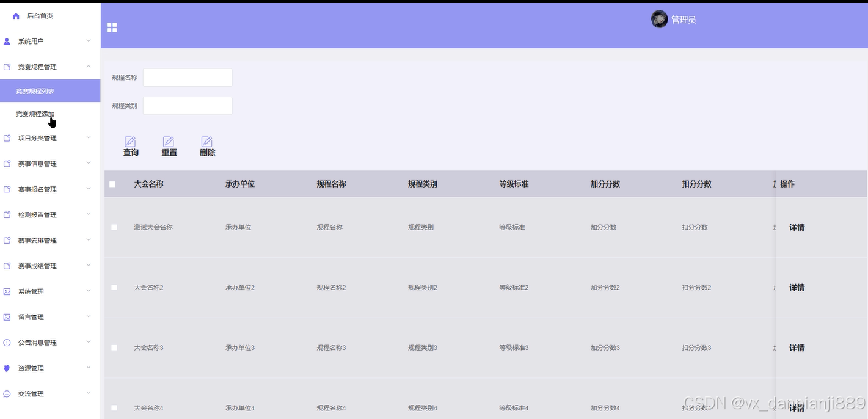Click the 删除 button label
The image size is (868, 419).
pyautogui.click(x=208, y=153)
